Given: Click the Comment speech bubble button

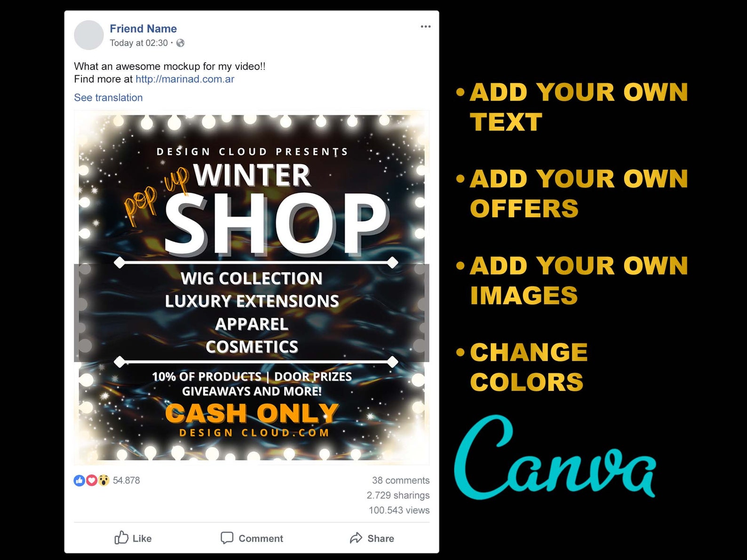Looking at the screenshot, I should click(252, 538).
